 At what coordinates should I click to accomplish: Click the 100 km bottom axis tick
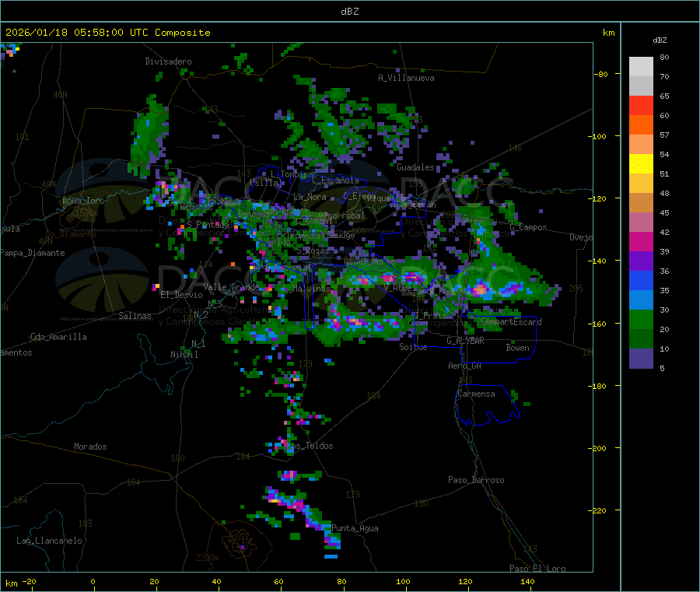coord(403,582)
